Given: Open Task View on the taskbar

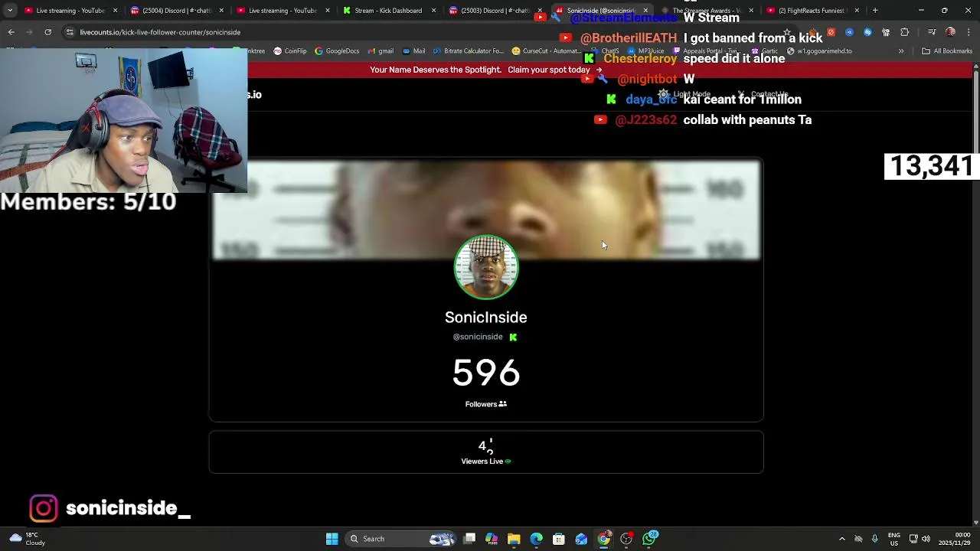Looking at the screenshot, I should pyautogui.click(x=469, y=539).
